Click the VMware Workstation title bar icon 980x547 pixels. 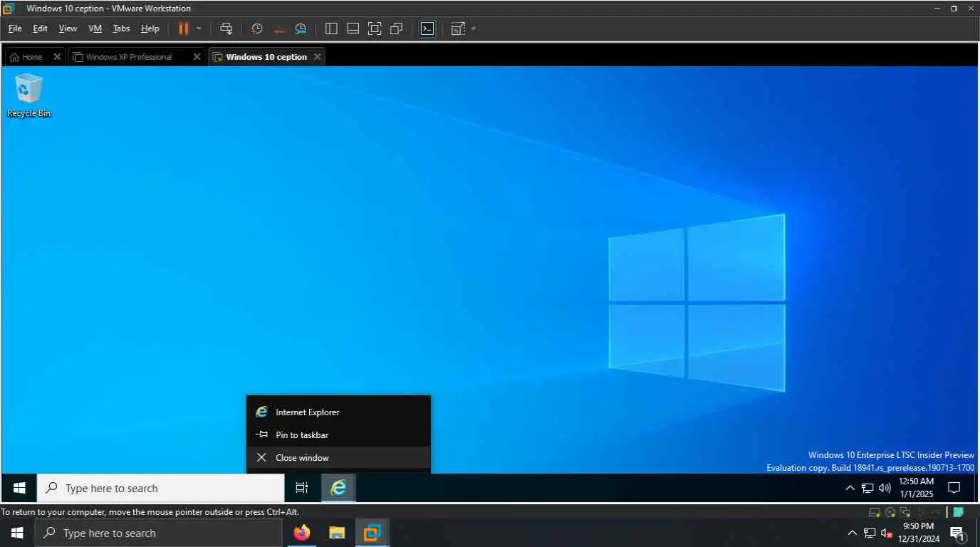click(9, 9)
